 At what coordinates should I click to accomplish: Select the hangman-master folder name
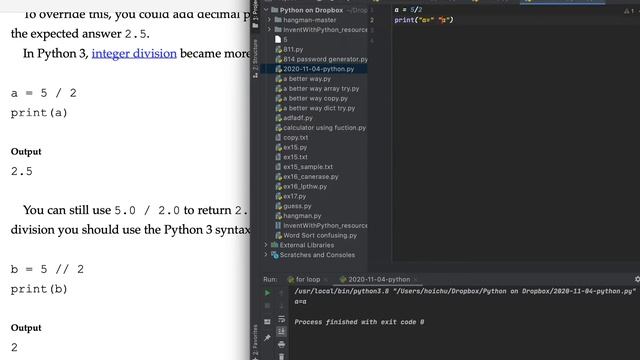pos(310,20)
